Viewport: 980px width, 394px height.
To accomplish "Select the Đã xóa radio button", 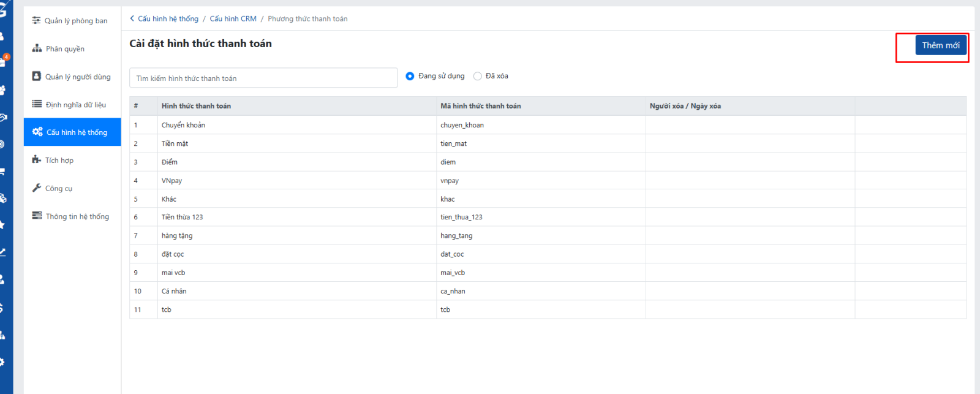I will click(x=478, y=76).
